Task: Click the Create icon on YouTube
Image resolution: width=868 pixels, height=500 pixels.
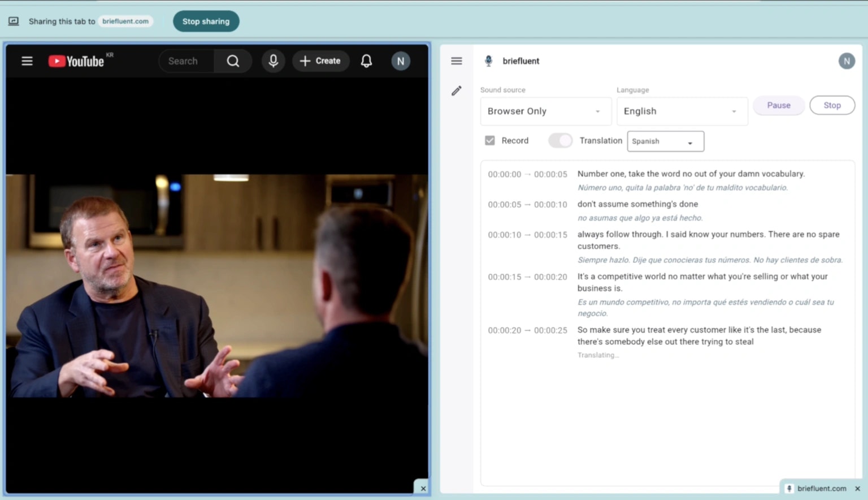Action: point(320,61)
